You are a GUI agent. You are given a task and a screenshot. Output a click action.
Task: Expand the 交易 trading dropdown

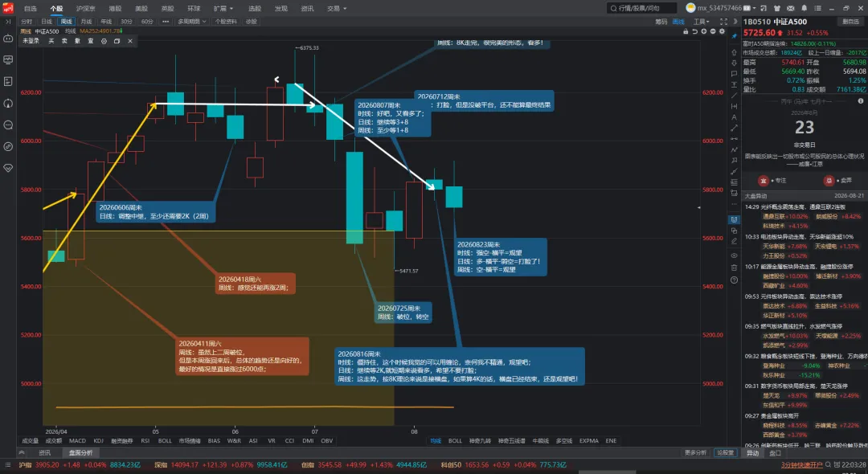pos(337,8)
